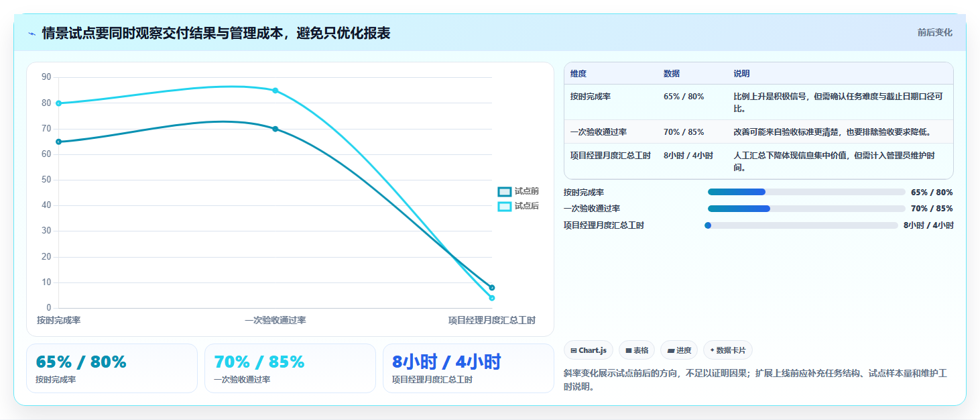Click the 前后变化 label in header
The height and width of the screenshot is (420, 980).
click(934, 33)
